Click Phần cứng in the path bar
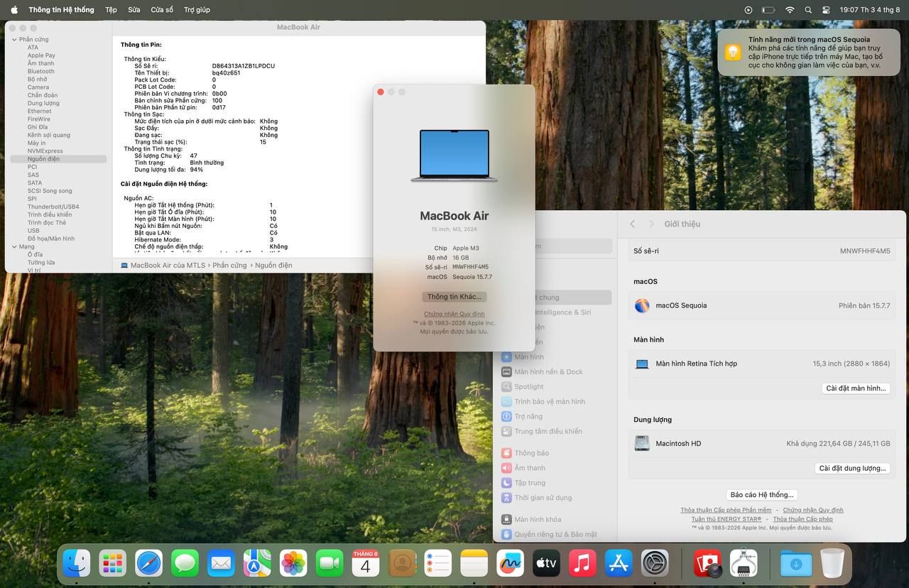The image size is (909, 588). [x=229, y=266]
